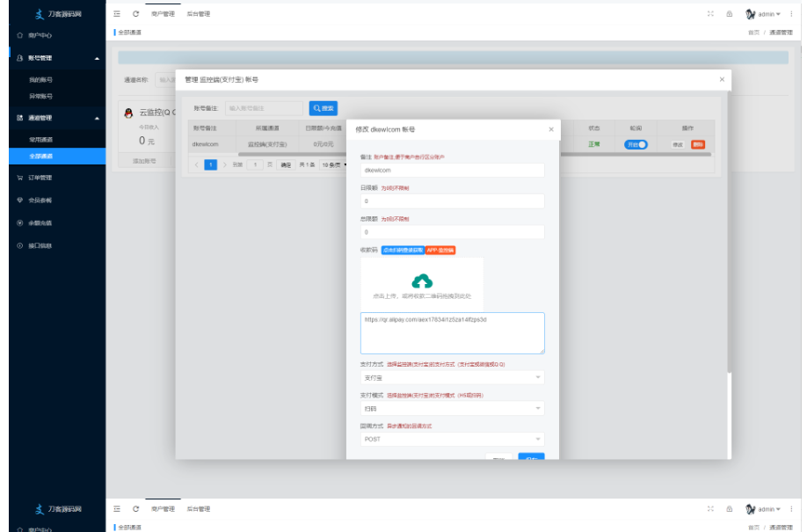This screenshot has width=807, height=532.
Task: Click the page refresh icon
Action: point(135,14)
